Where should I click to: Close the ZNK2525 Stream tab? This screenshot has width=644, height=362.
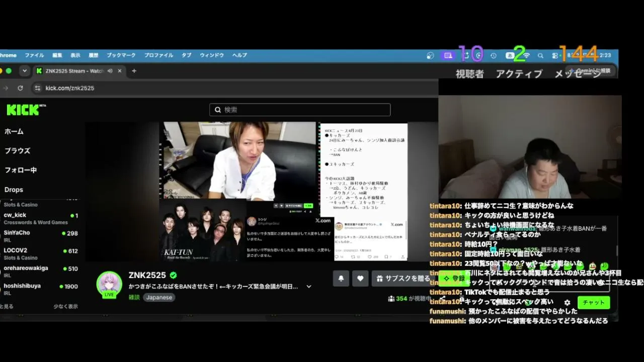point(120,71)
